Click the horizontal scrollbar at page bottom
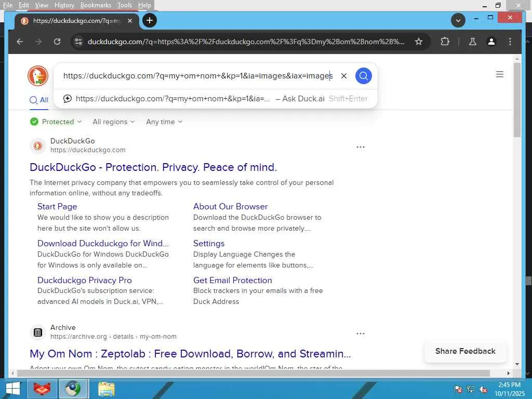532x399 pixels. click(x=254, y=373)
